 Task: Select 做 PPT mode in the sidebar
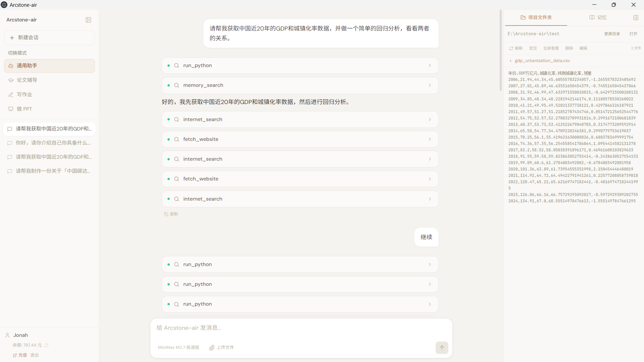pyautogui.click(x=24, y=109)
